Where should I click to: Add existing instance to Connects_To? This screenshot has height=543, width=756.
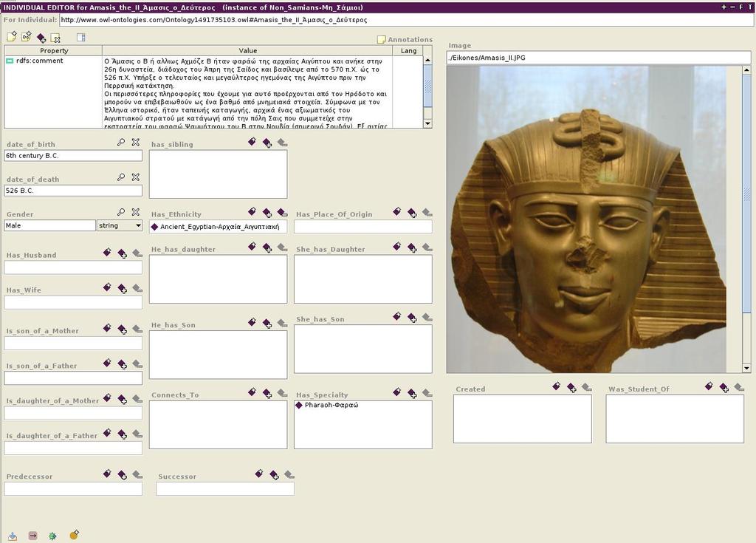267,393
